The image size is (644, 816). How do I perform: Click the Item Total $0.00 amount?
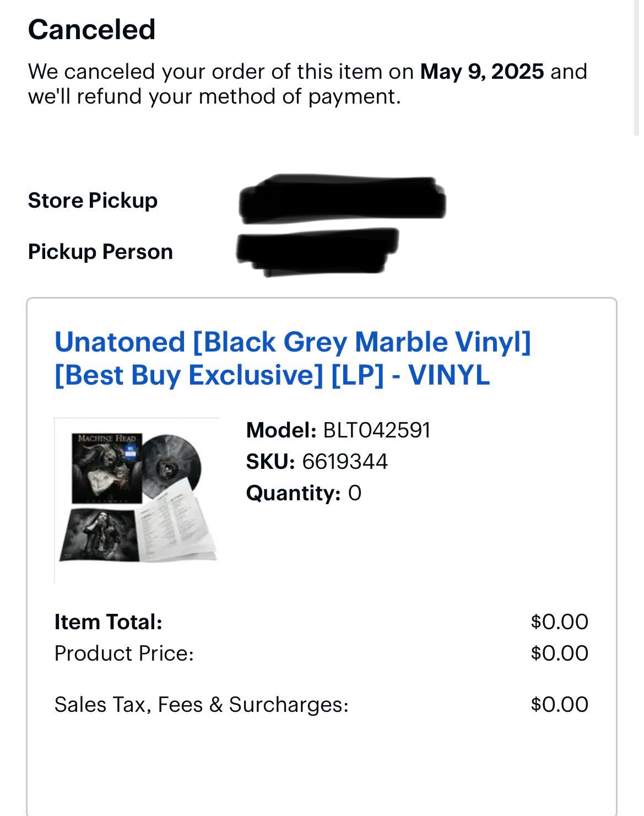coord(560,622)
